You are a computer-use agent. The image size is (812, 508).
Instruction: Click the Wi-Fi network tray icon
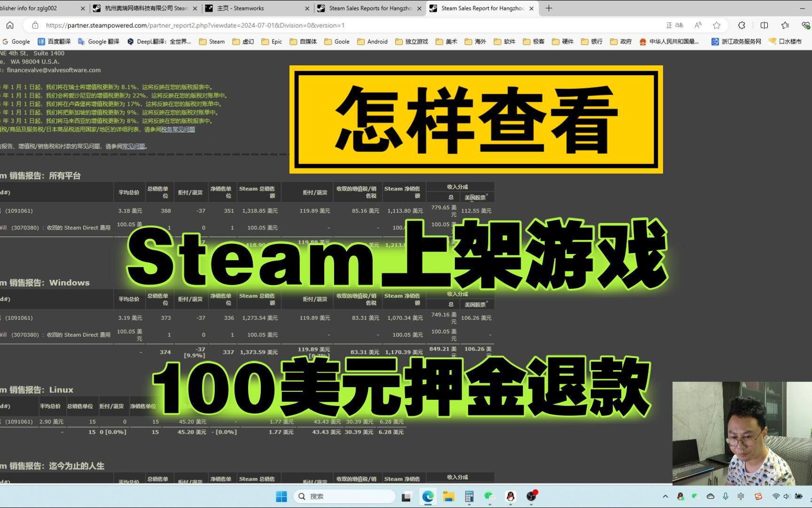pyautogui.click(x=776, y=496)
